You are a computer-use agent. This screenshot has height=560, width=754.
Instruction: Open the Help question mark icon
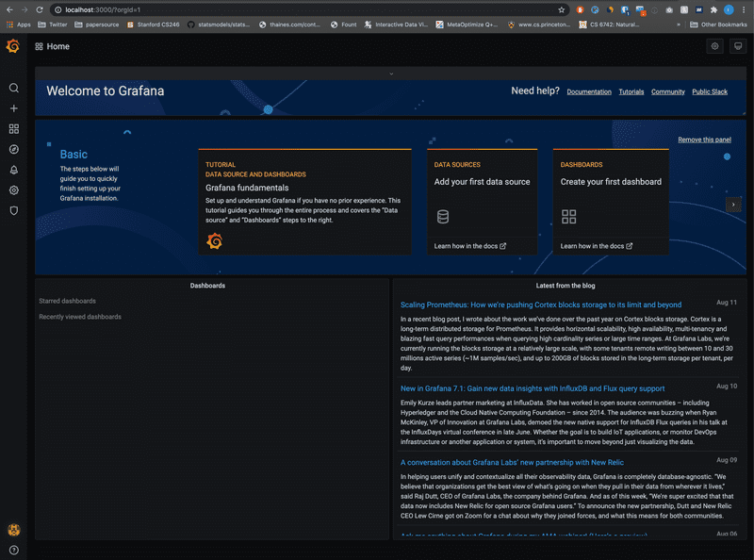(x=14, y=551)
